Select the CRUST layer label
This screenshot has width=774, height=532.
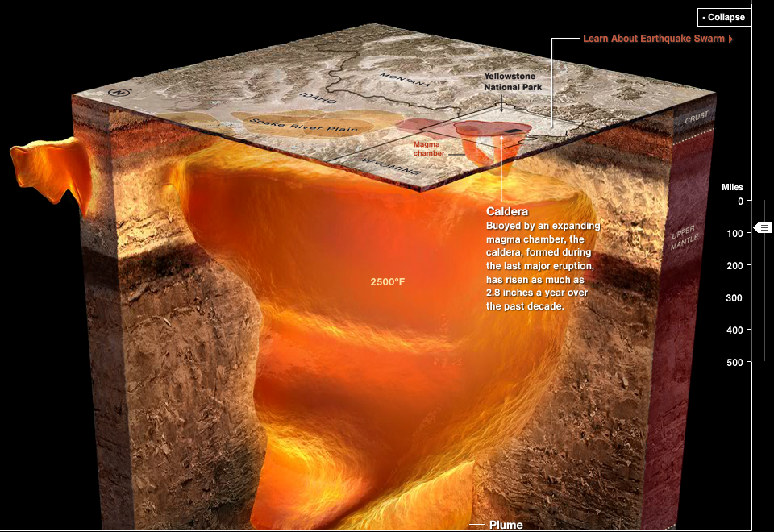pos(697,117)
